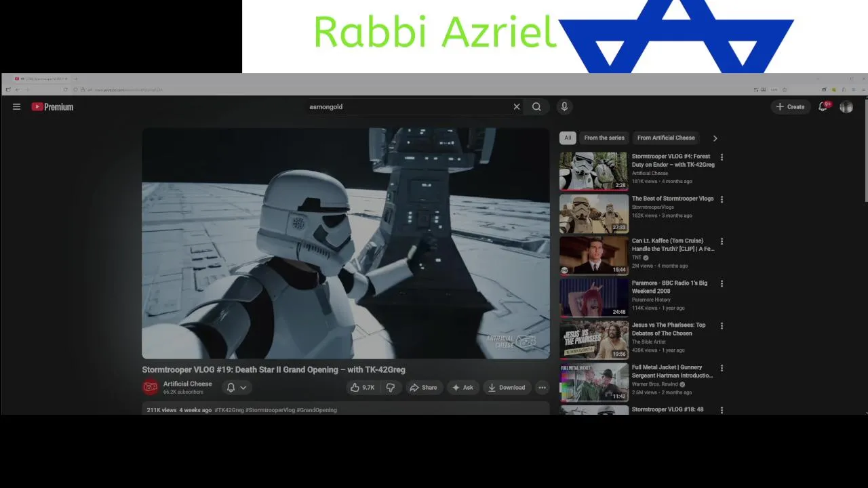Open the Full Metal Jacket thumbnail
The height and width of the screenshot is (488, 868).
click(594, 382)
